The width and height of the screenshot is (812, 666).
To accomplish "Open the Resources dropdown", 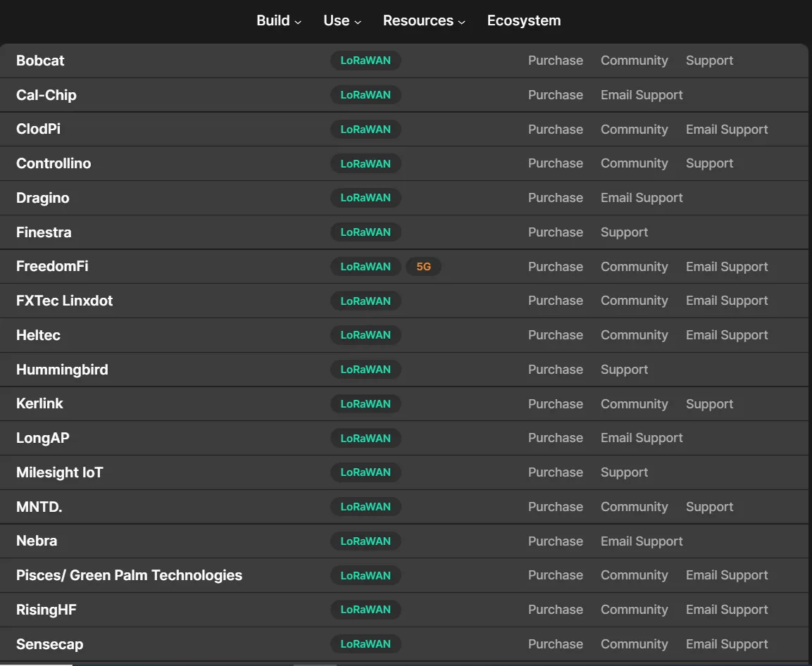I will (x=424, y=20).
